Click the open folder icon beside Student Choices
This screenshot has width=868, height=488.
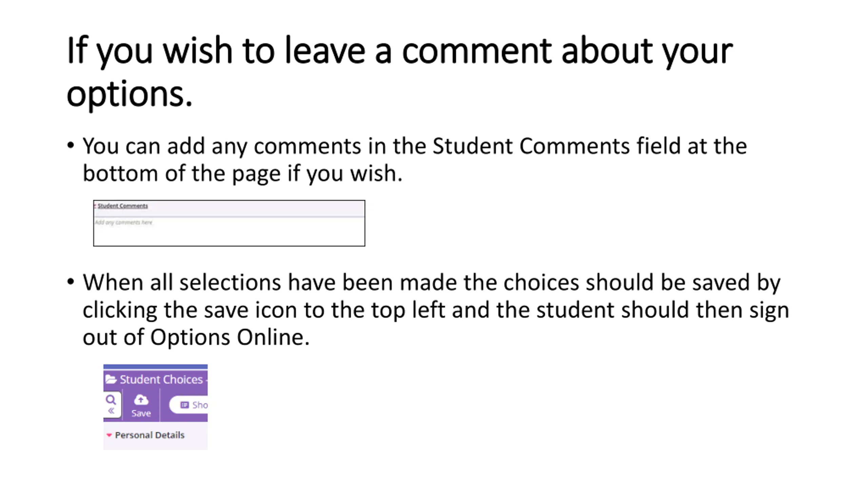click(x=111, y=379)
